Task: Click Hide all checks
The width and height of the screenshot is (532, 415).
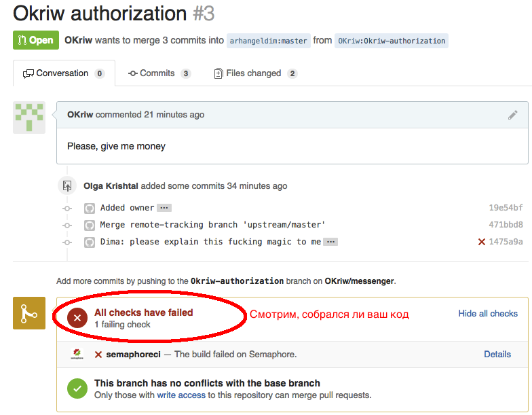Action: click(488, 314)
